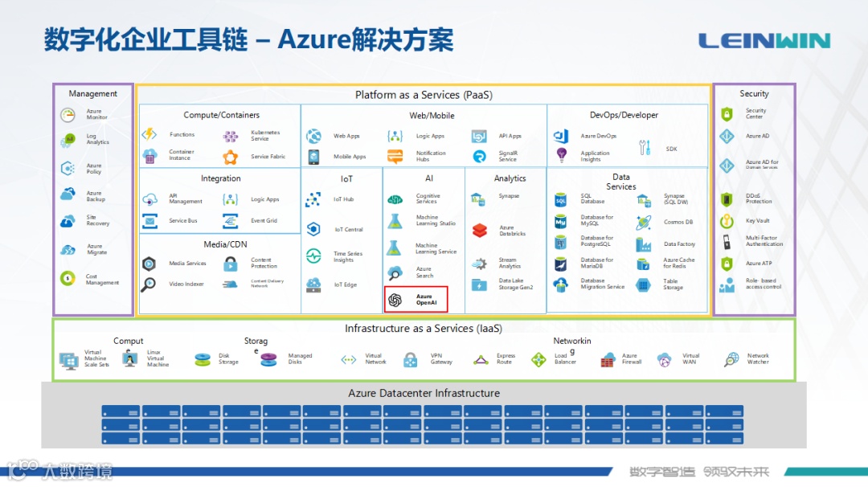Click the Event Grid icon
This screenshot has width=868, height=487.
click(x=231, y=221)
